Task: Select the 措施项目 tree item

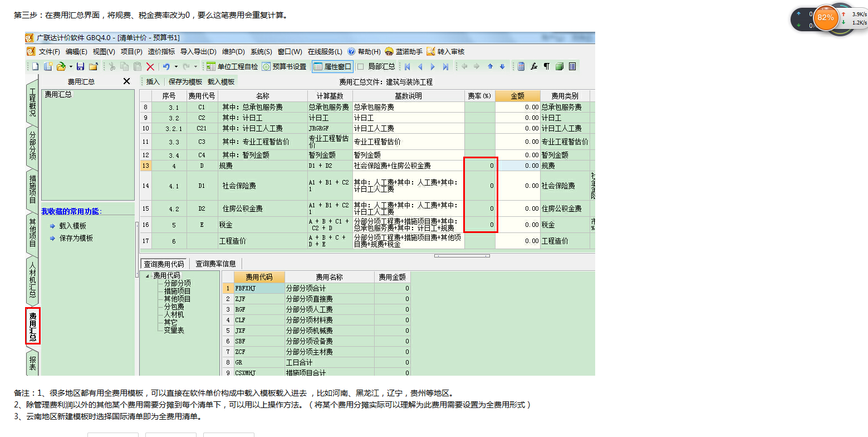Action: point(177,291)
